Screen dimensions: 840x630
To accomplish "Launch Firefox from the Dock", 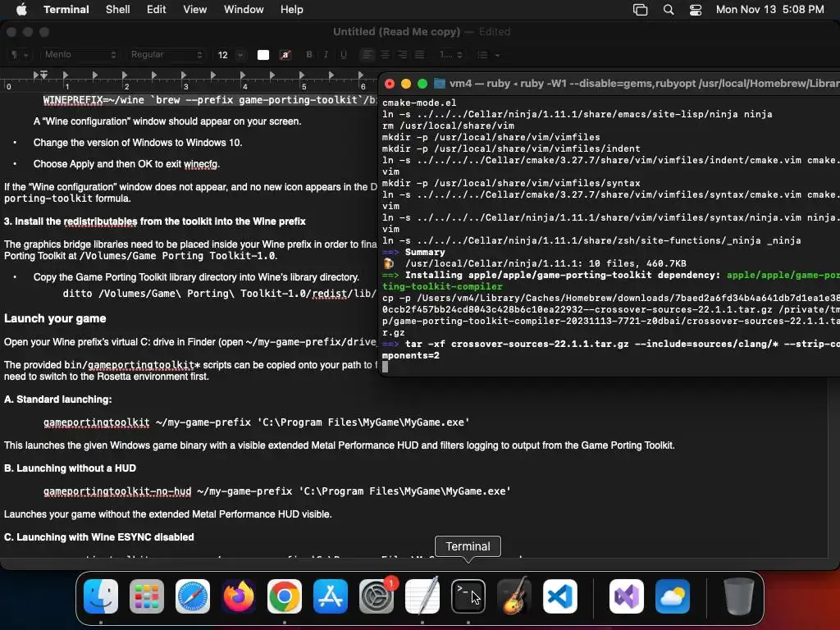I will pos(239,596).
